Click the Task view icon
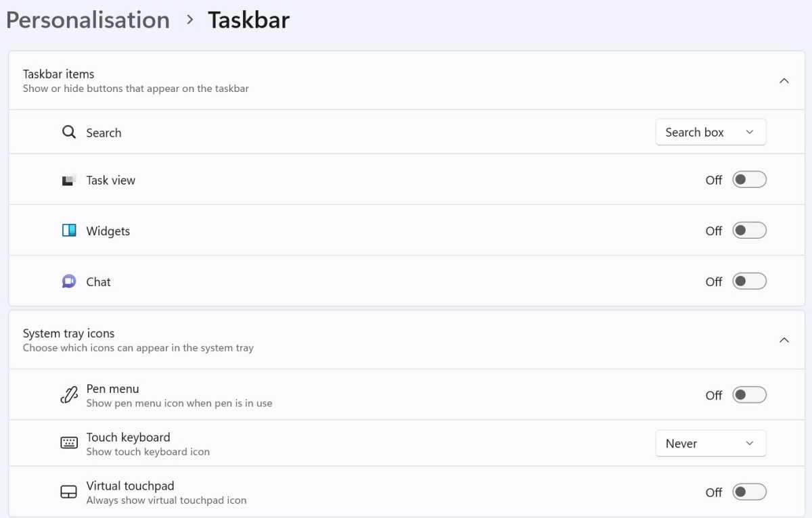 point(69,180)
